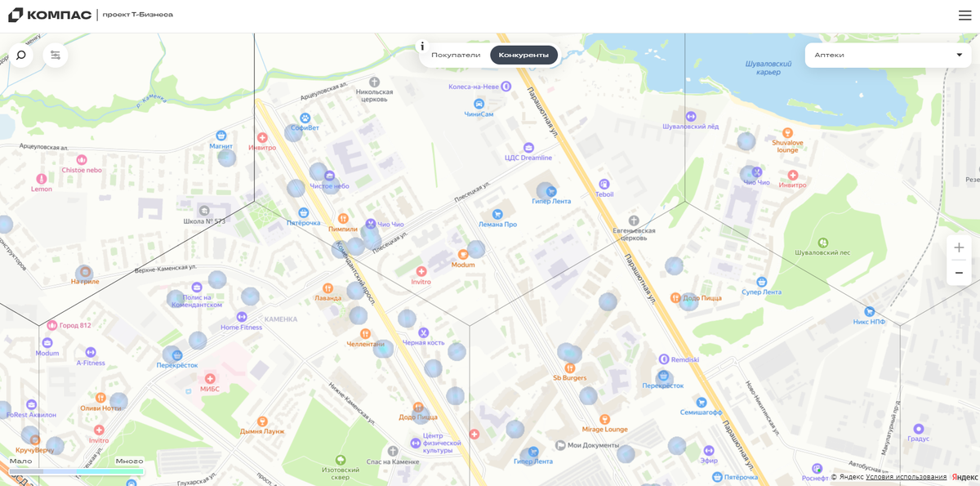Click the Шуваловский лёд marker

tap(691, 117)
